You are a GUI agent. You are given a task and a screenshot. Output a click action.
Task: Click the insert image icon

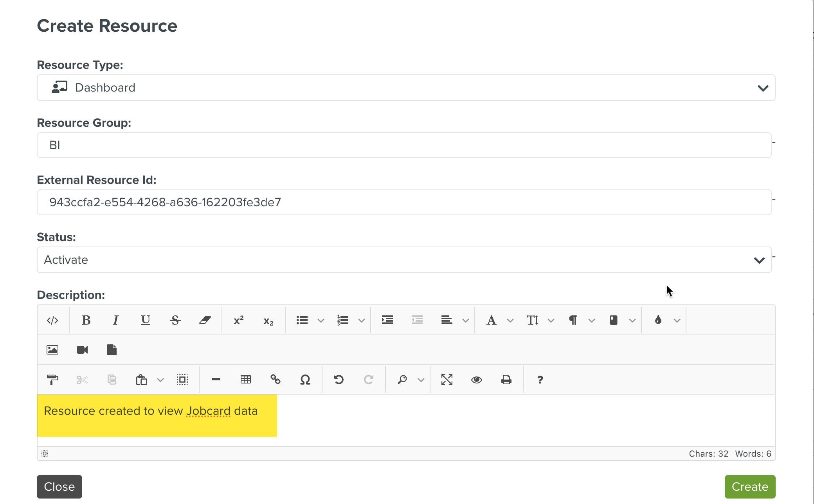tap(52, 350)
